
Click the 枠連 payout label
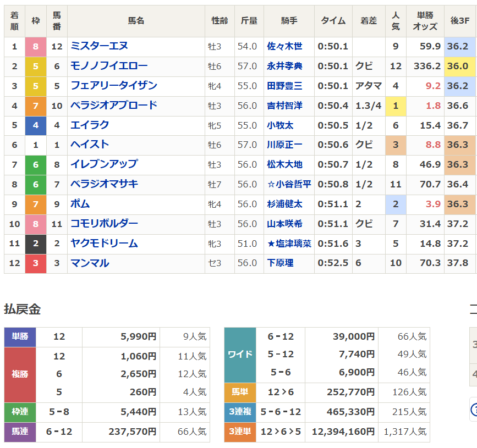pos(20,412)
